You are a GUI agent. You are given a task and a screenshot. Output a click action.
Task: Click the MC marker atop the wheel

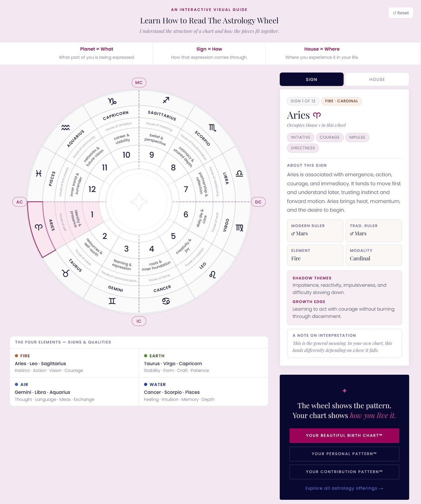[x=139, y=83]
